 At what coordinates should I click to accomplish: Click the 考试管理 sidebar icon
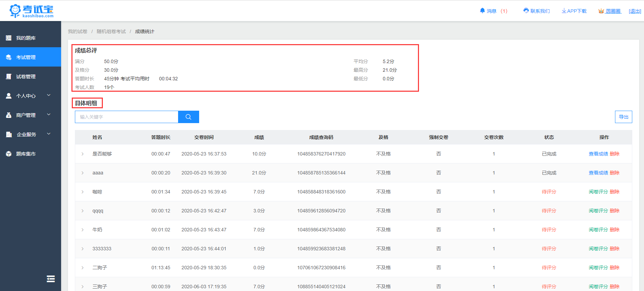point(9,57)
